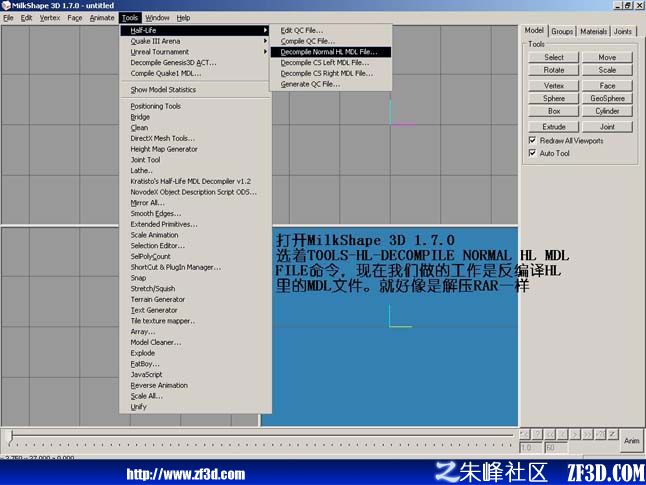Open Positioning Tools from Tools menu
This screenshot has height=485, width=646.
[194, 106]
